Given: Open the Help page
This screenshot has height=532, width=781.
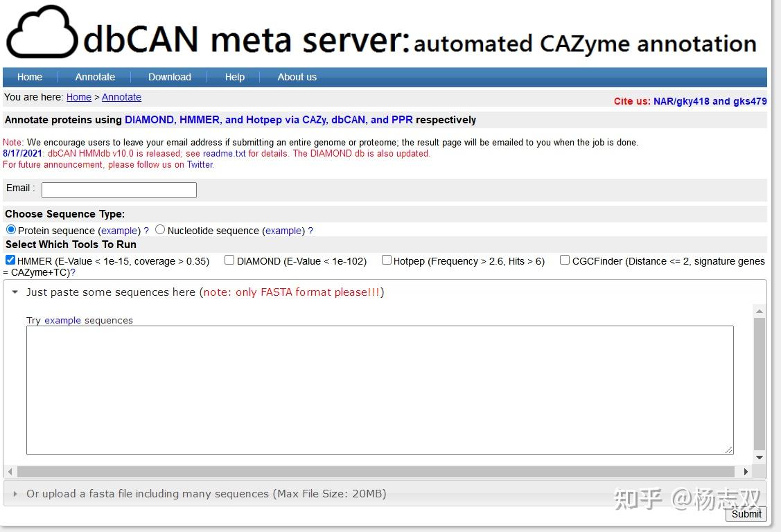Looking at the screenshot, I should coord(234,77).
